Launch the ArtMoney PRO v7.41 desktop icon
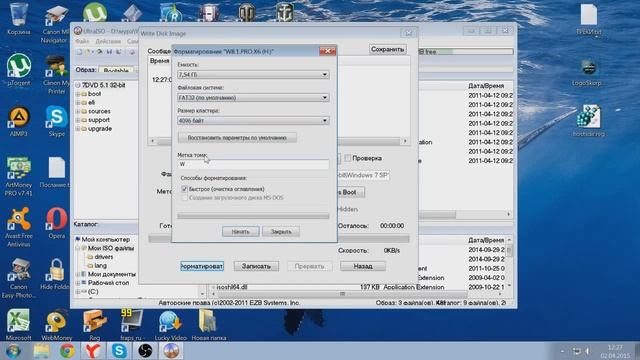640x360 pixels. click(x=18, y=176)
